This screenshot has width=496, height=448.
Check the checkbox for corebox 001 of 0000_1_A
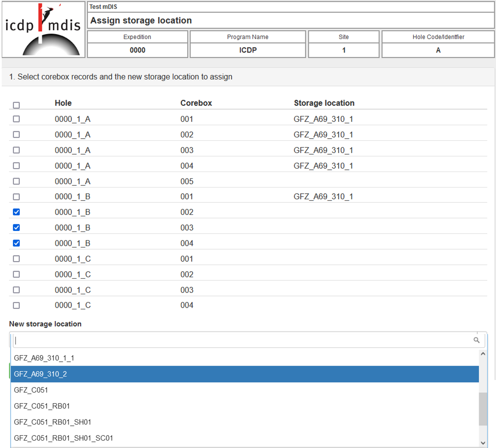(16, 119)
